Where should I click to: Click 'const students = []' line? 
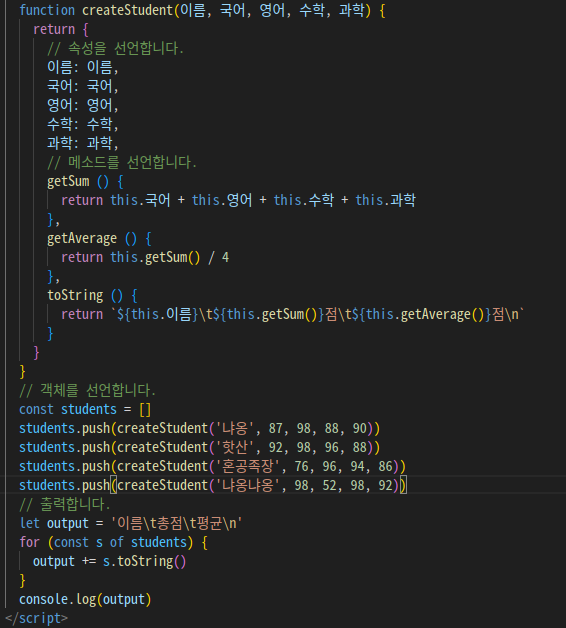pyautogui.click(x=85, y=409)
